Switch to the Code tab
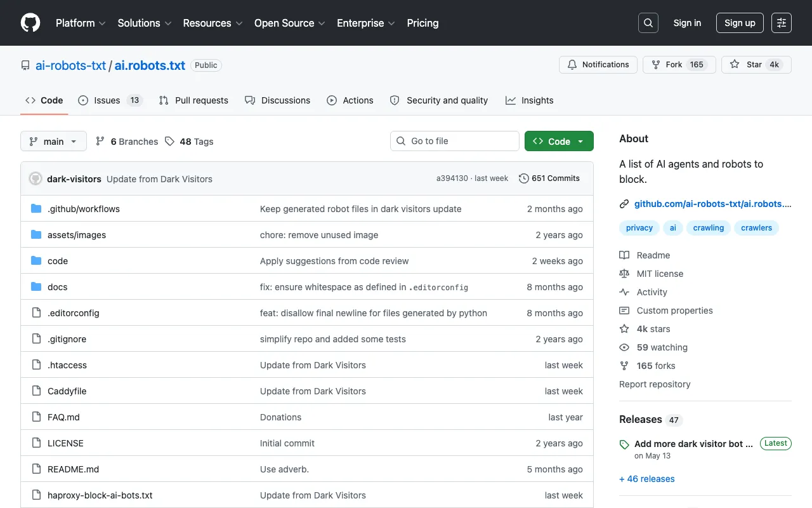Screen dimensions: 812x508 click(44, 100)
